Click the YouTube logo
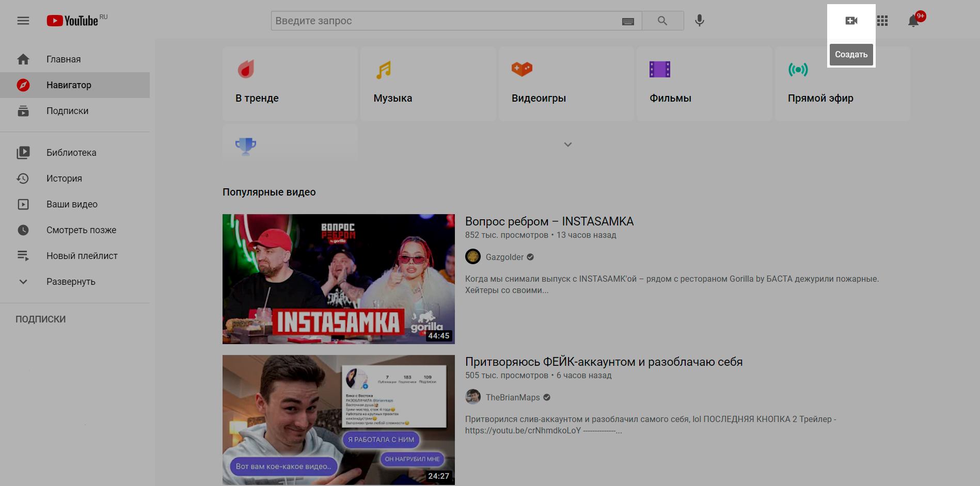 (72, 21)
